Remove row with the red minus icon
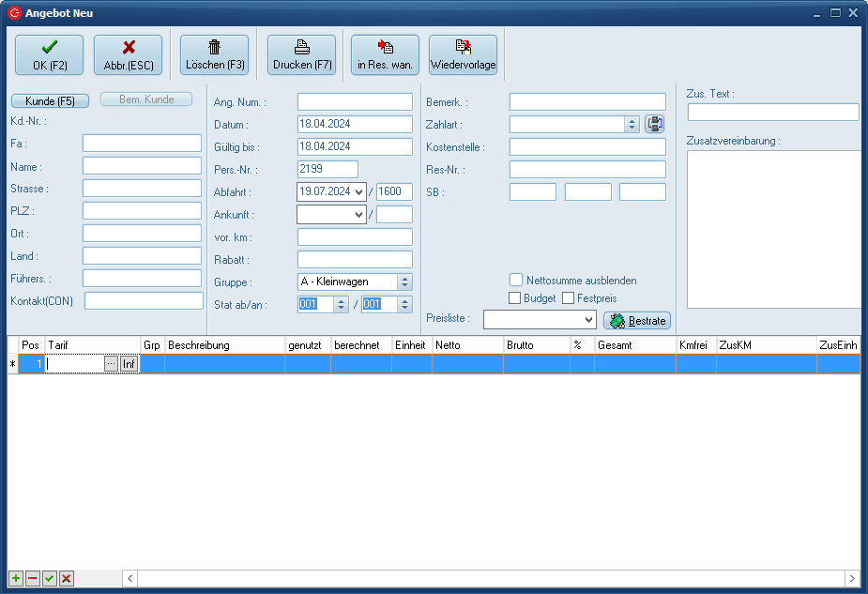Viewport: 868px width, 594px height. click(33, 578)
